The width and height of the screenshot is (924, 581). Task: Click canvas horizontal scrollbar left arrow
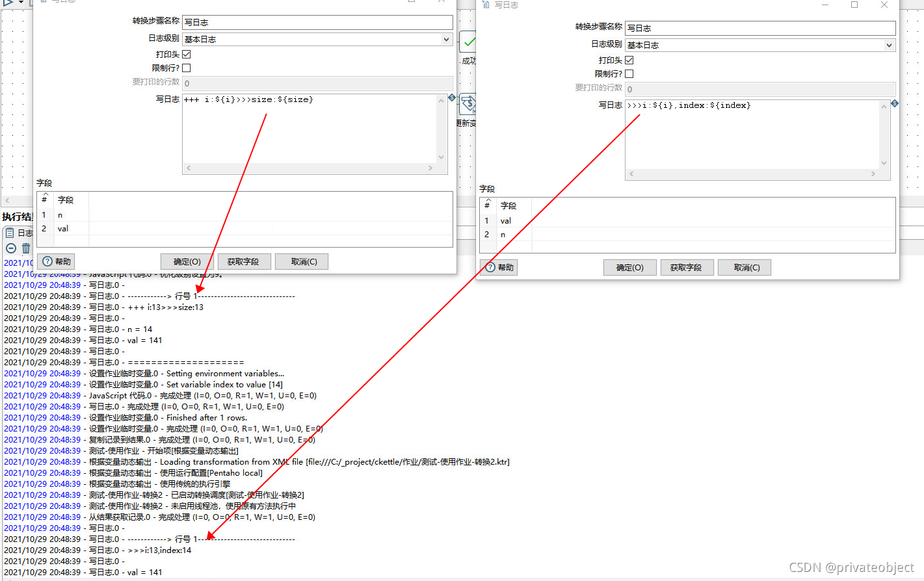pos(7,201)
